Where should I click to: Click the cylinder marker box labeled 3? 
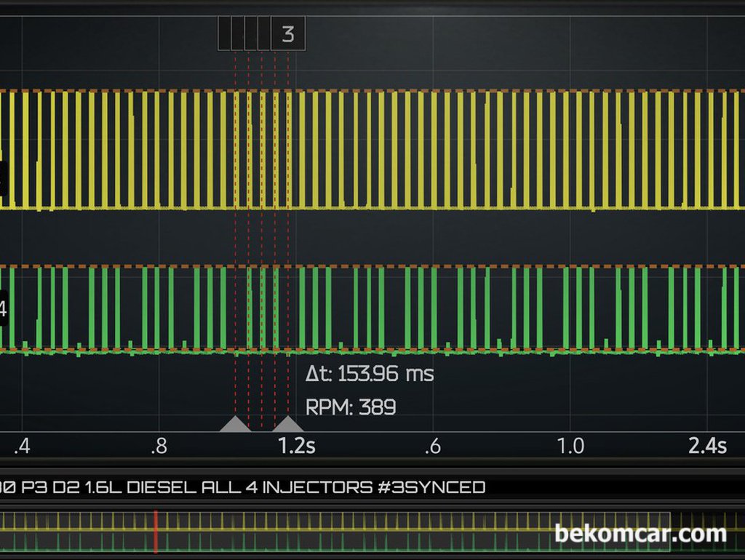click(x=288, y=34)
